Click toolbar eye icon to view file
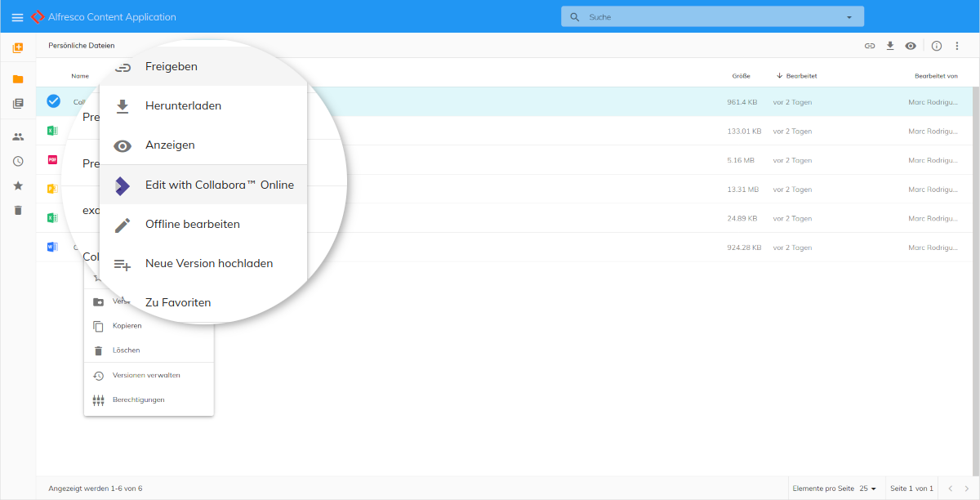 coord(911,46)
